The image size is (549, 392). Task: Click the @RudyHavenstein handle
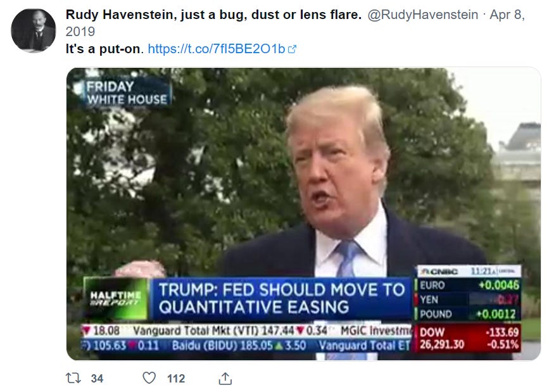point(422,15)
